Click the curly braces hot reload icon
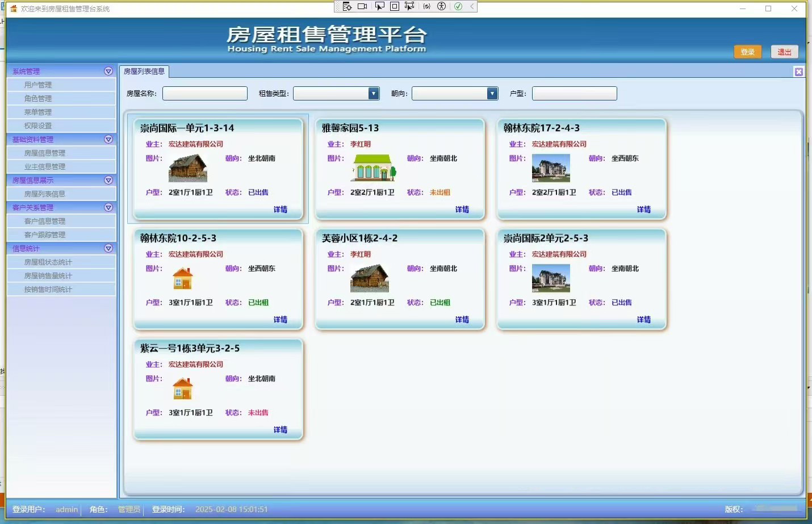This screenshot has width=812, height=524. pyautogui.click(x=427, y=6)
